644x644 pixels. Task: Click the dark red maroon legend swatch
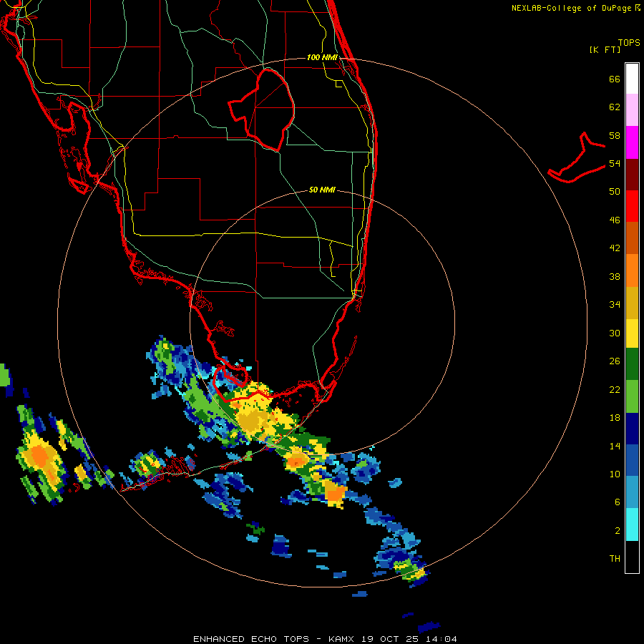(x=632, y=174)
